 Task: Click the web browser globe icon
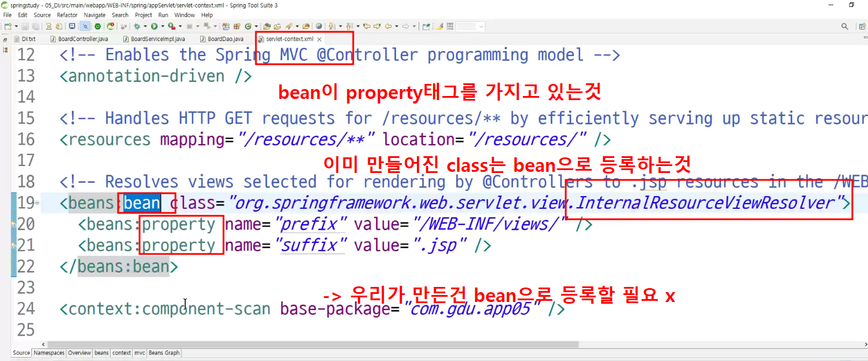(319, 26)
